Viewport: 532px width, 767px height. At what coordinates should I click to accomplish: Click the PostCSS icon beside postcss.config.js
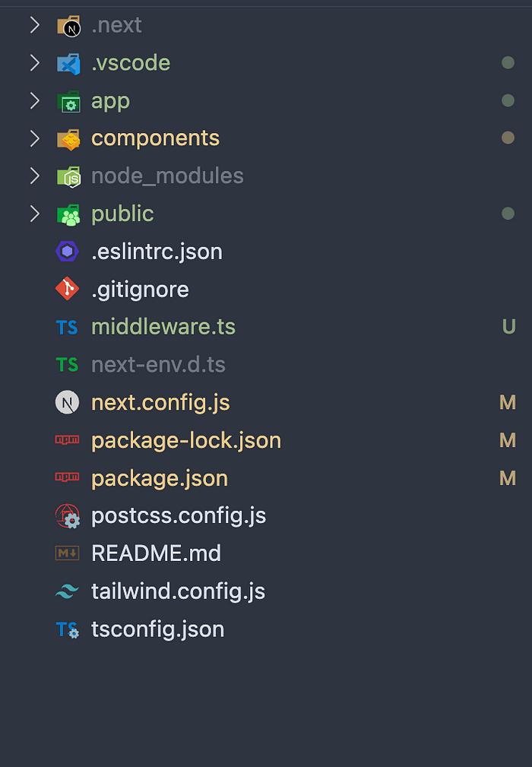[x=68, y=517]
